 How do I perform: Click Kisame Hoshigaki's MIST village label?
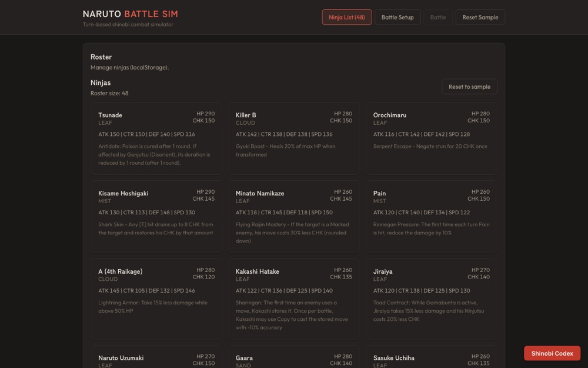click(105, 201)
